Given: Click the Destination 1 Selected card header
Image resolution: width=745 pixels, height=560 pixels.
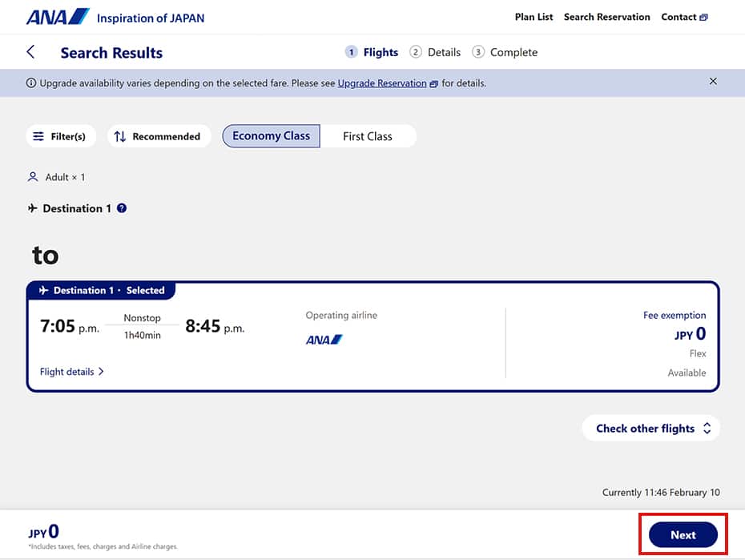Looking at the screenshot, I should pos(102,290).
